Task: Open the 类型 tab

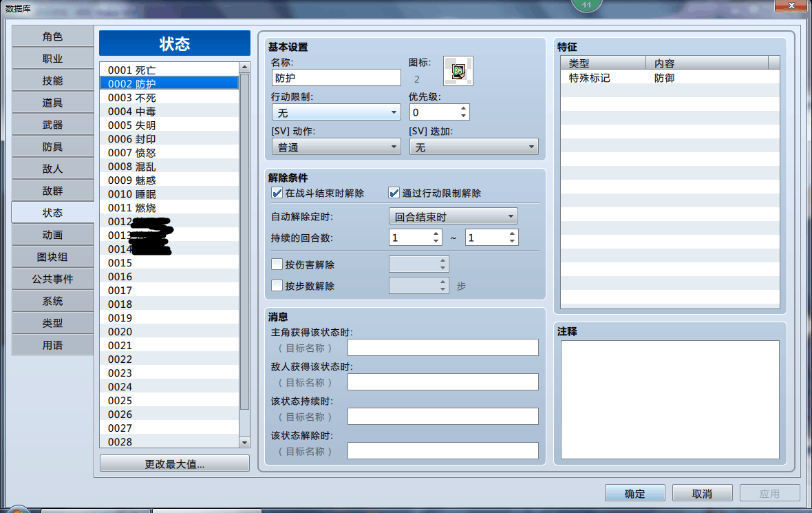Action: (x=53, y=324)
